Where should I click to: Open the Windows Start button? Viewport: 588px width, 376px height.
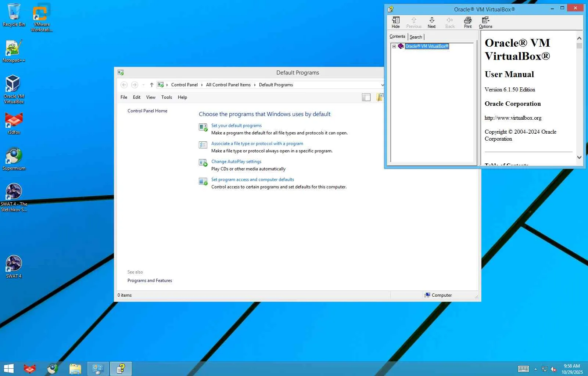tap(8, 369)
